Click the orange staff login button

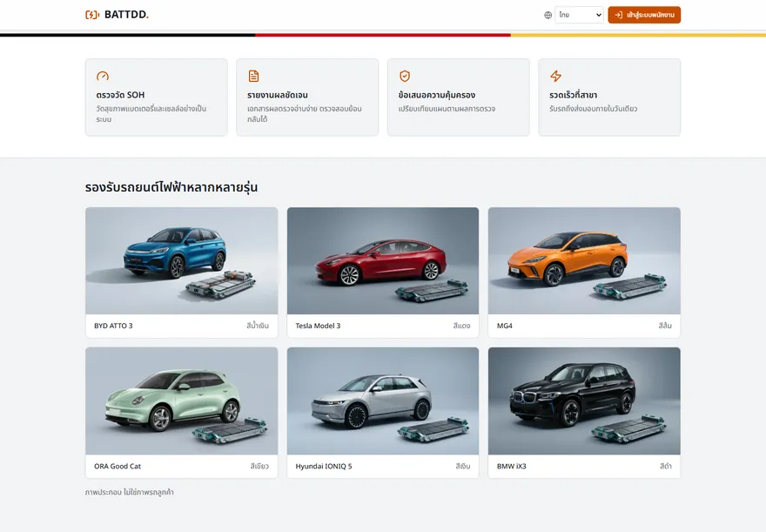click(x=644, y=15)
